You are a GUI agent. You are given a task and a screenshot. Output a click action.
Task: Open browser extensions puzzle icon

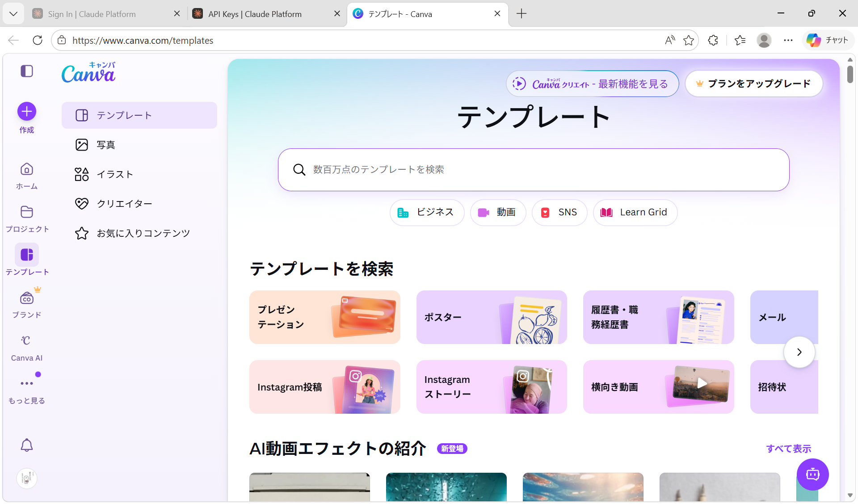click(x=713, y=40)
